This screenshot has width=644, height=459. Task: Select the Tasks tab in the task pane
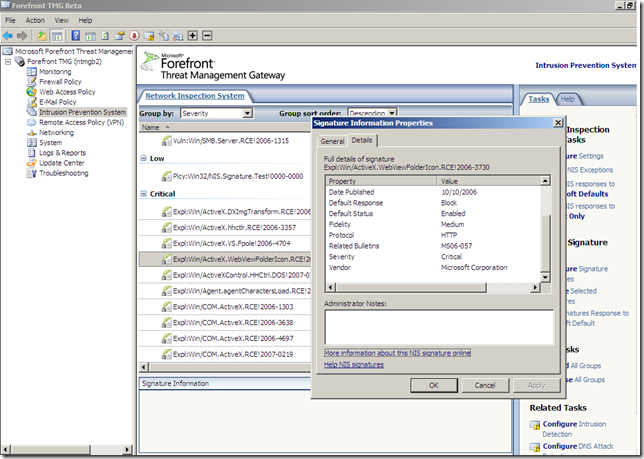pos(538,99)
